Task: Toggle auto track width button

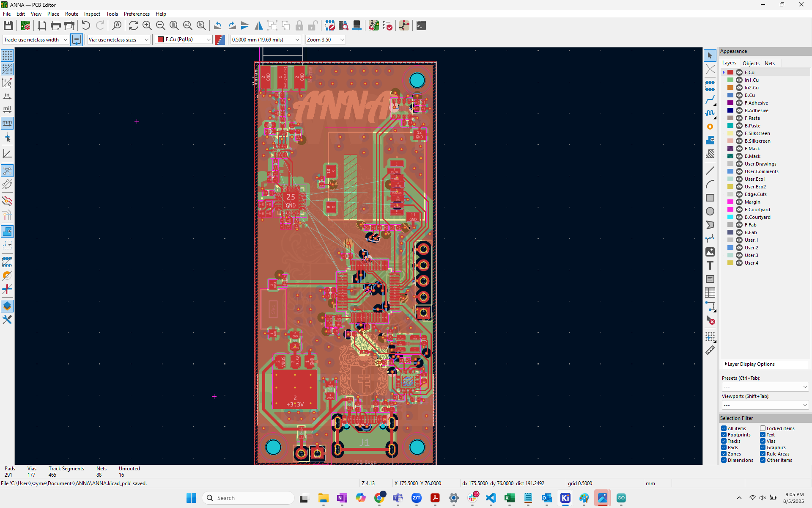Action: pos(77,40)
